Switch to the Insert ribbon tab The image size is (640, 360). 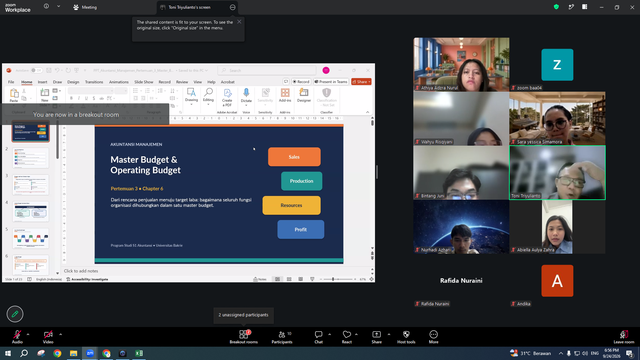click(x=42, y=82)
